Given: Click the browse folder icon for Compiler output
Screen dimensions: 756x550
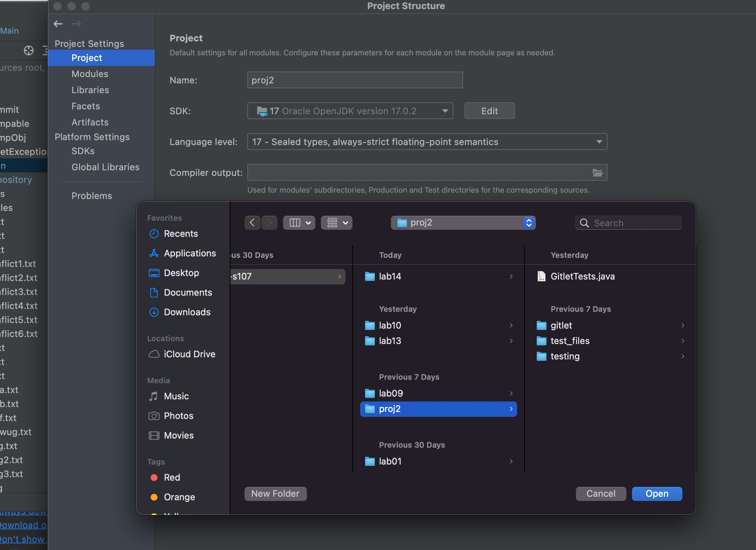Looking at the screenshot, I should 597,173.
